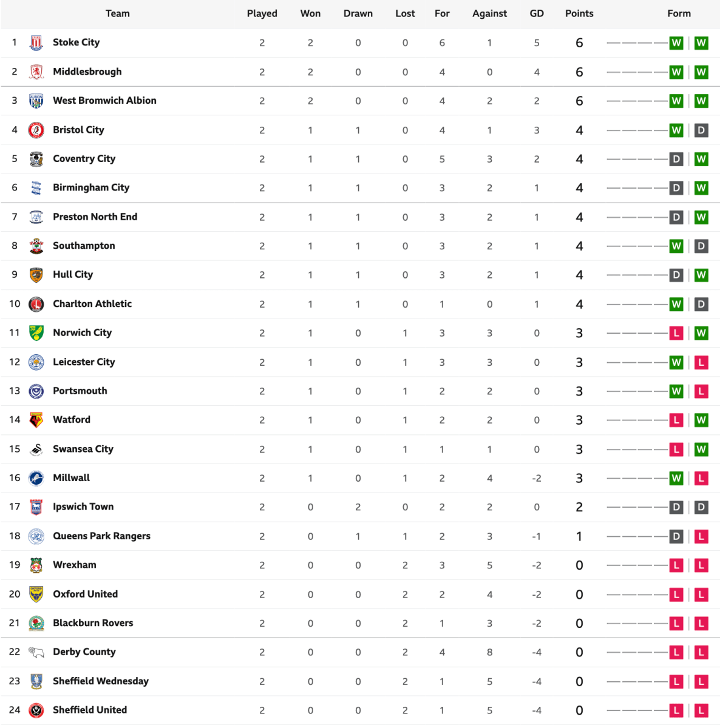Click the Swansea City swan logo

click(36, 449)
